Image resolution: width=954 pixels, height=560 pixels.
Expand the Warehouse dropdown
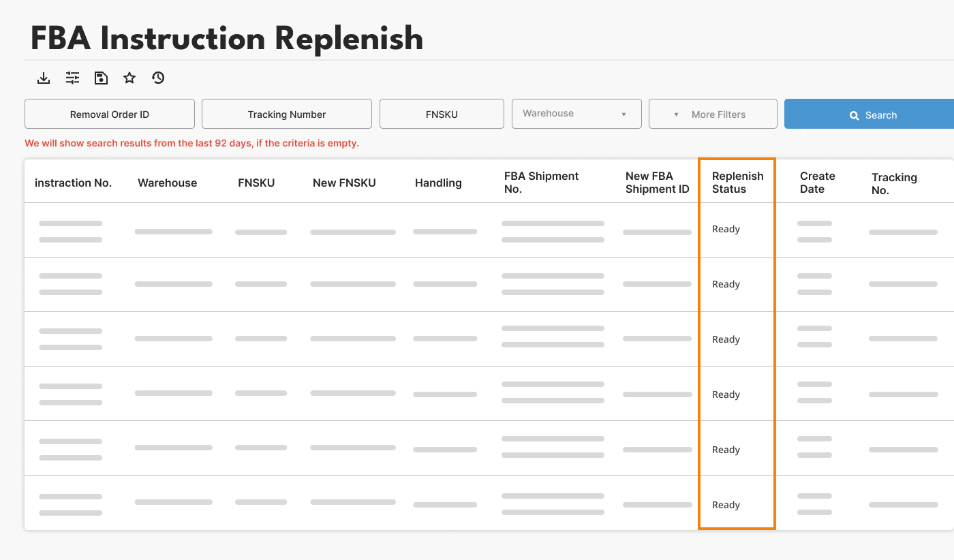click(576, 114)
